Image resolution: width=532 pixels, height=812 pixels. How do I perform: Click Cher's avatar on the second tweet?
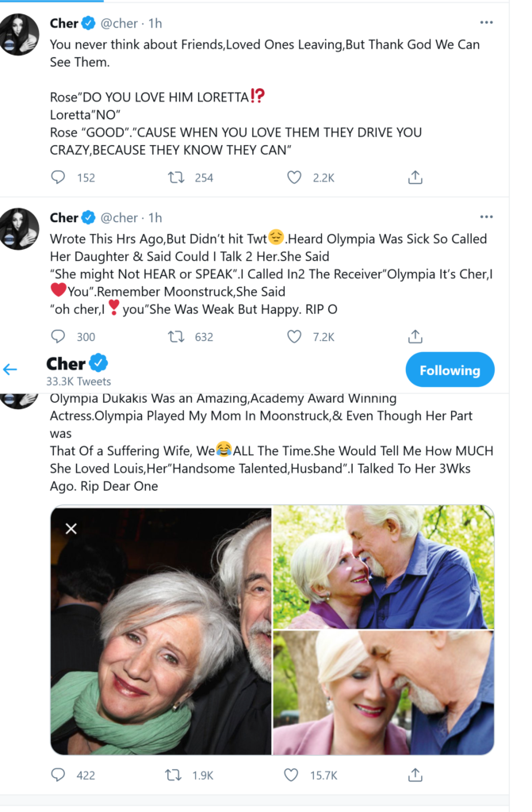pyautogui.click(x=19, y=228)
